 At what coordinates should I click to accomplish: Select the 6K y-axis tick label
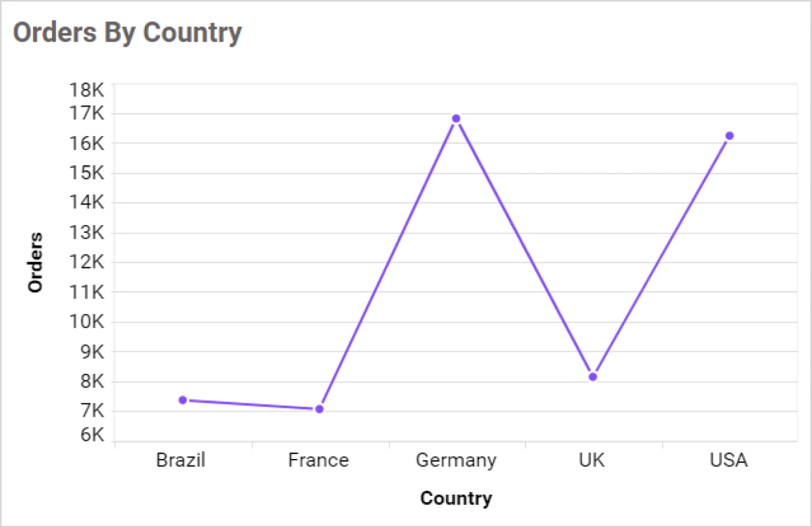92,435
